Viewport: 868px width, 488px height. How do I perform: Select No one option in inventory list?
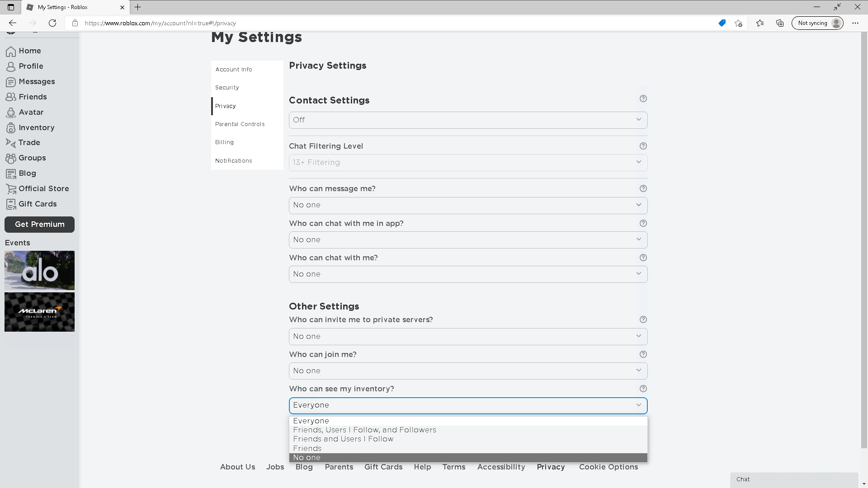point(468,458)
